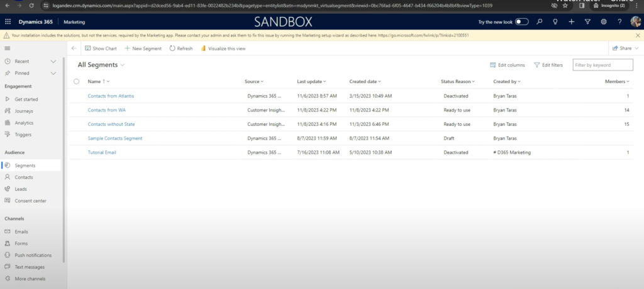This screenshot has height=289, width=644.
Task: Click the New Segment button
Action: tap(143, 48)
